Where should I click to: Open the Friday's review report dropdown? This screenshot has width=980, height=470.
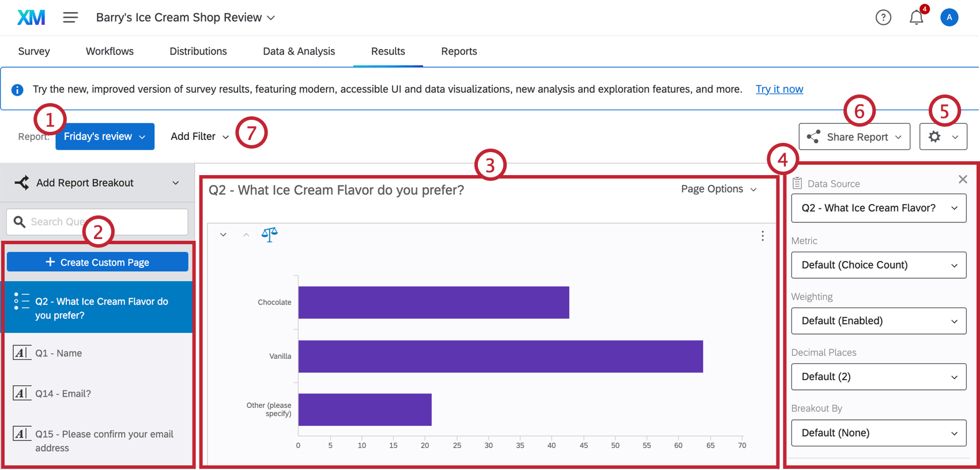click(x=104, y=137)
